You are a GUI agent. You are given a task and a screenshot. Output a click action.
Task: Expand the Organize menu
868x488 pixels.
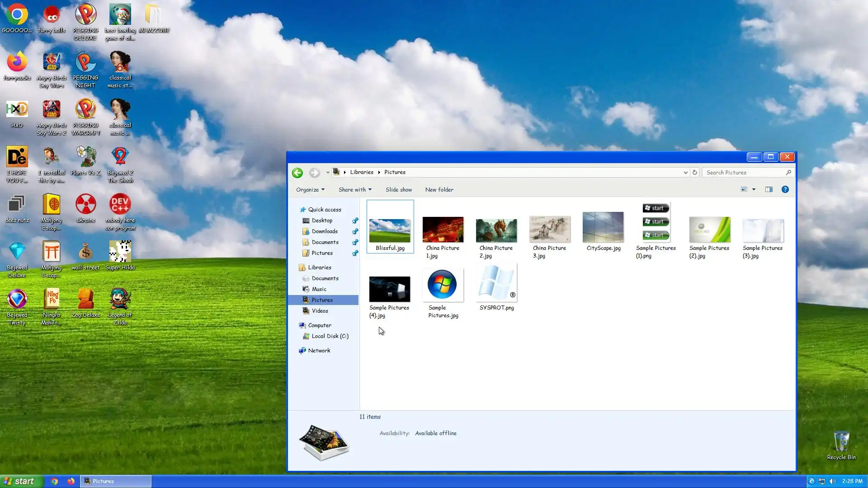(x=310, y=190)
